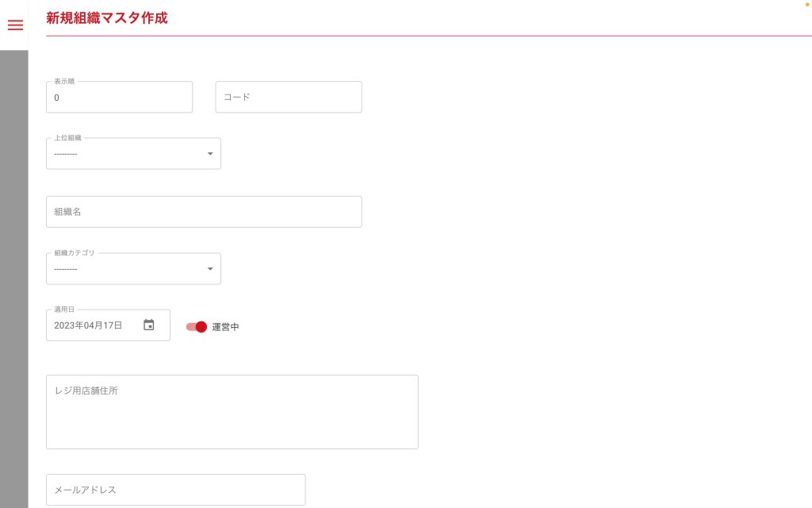Click the orange status dot at top right
The height and width of the screenshot is (508, 812).
pyautogui.click(x=807, y=4)
